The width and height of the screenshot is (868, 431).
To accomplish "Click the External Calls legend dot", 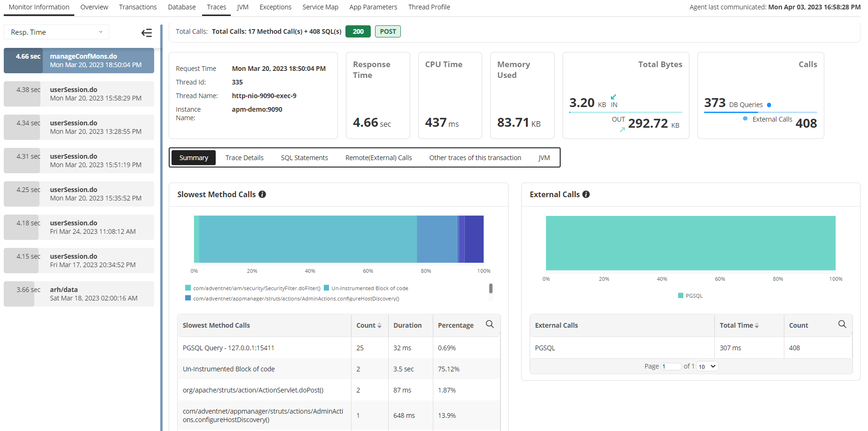I will click(x=744, y=119).
